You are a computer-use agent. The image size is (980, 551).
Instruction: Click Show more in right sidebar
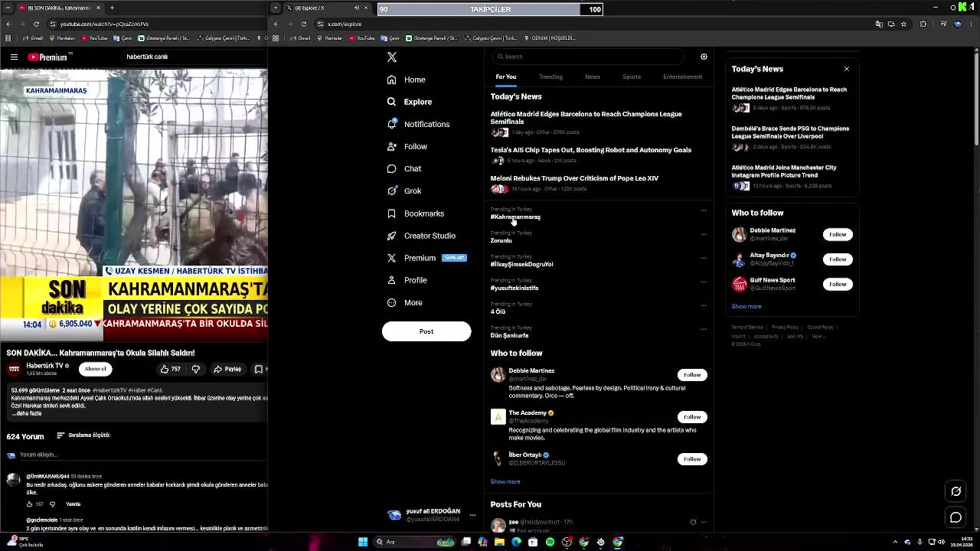tap(746, 306)
